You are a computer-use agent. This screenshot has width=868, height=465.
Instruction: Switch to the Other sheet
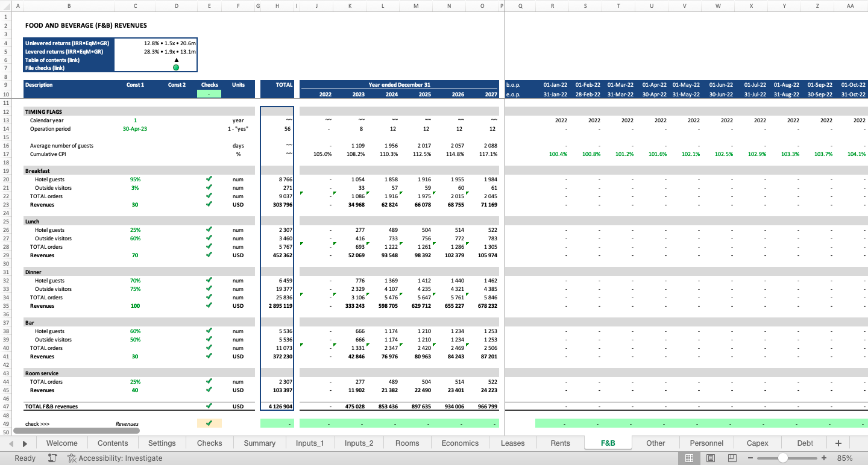click(655, 443)
